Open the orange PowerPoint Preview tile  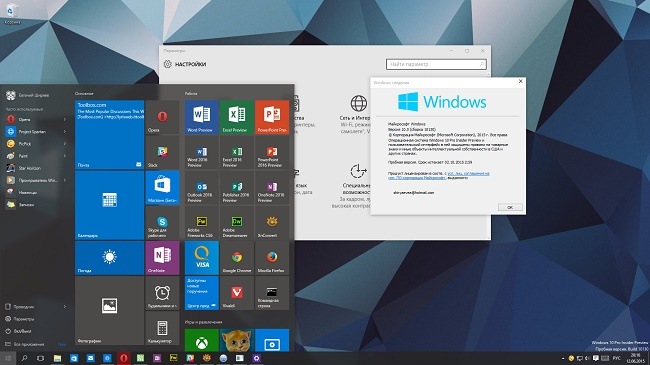(x=272, y=117)
